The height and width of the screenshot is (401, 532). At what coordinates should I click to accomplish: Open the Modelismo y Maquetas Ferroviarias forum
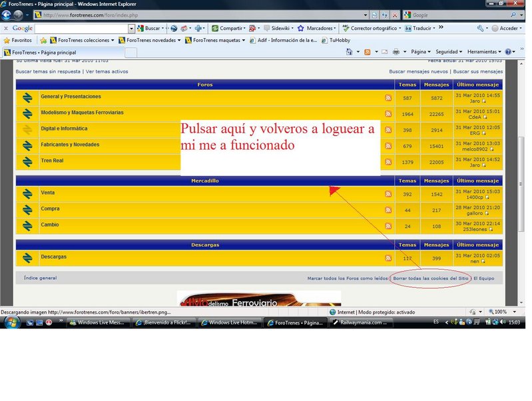point(82,113)
